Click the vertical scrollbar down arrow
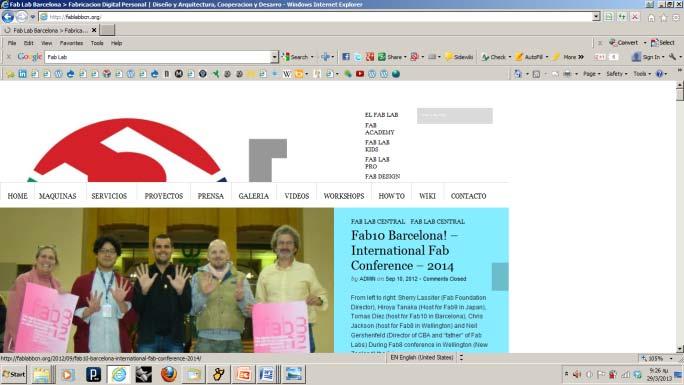Viewport: 684px width, 385px height. click(680, 348)
